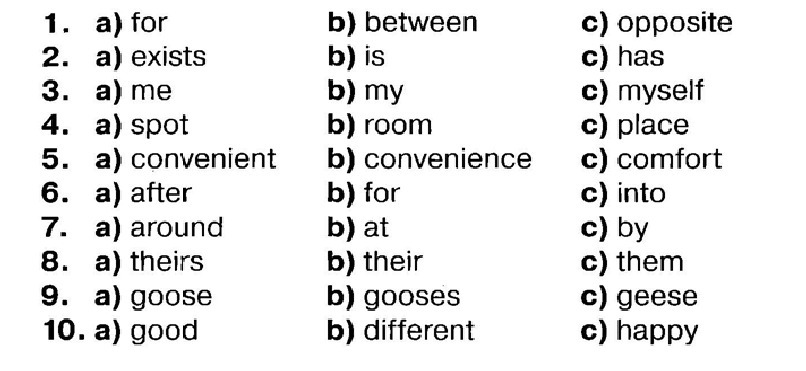
Task: Click the word 'my' in question 3
Action: pyautogui.click(x=383, y=93)
